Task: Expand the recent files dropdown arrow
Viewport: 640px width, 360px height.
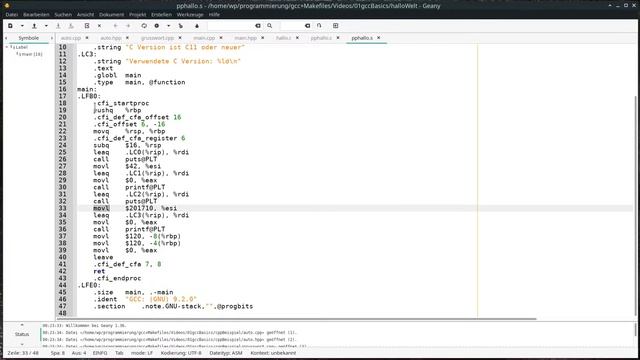Action: [46, 26]
